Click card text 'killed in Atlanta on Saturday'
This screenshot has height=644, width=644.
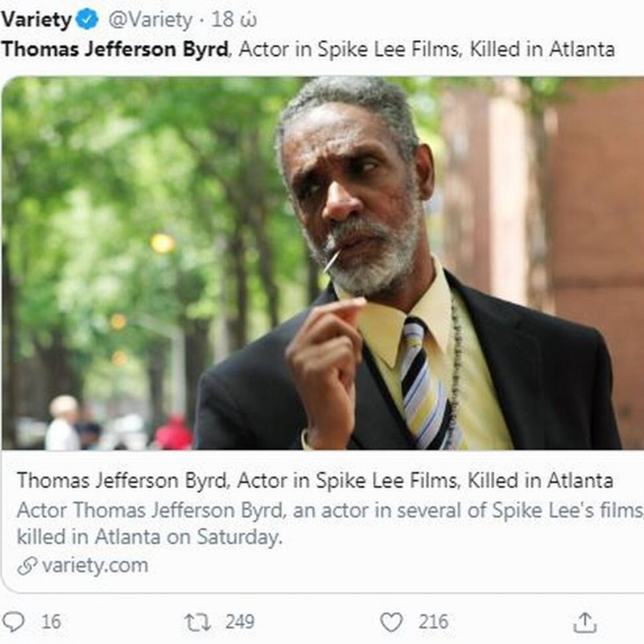pos(148,538)
